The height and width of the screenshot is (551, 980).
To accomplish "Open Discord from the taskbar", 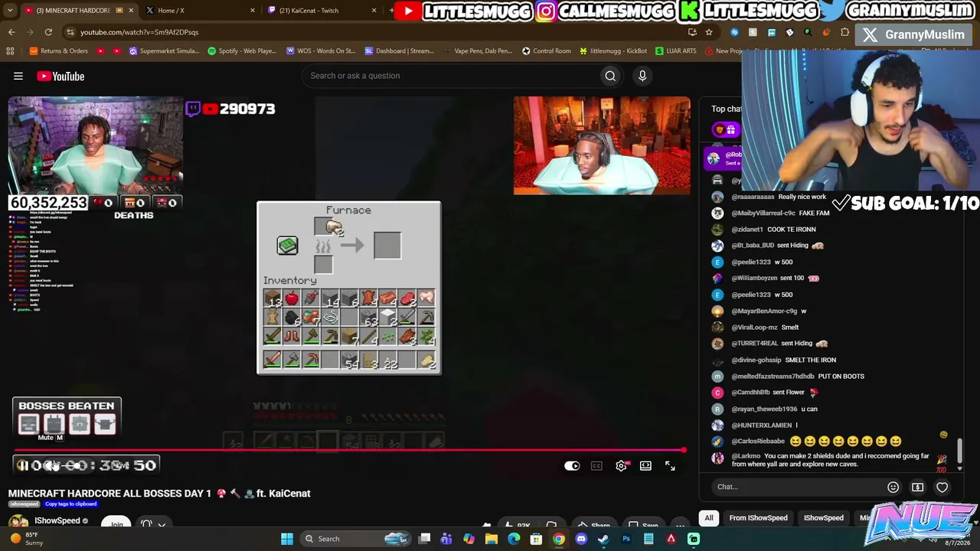I will pyautogui.click(x=581, y=539).
